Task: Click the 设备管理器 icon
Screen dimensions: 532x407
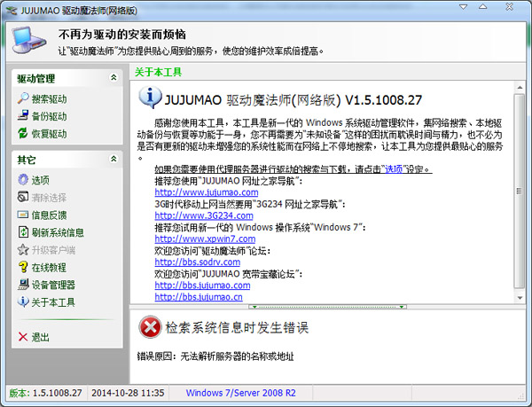Action: [22, 285]
